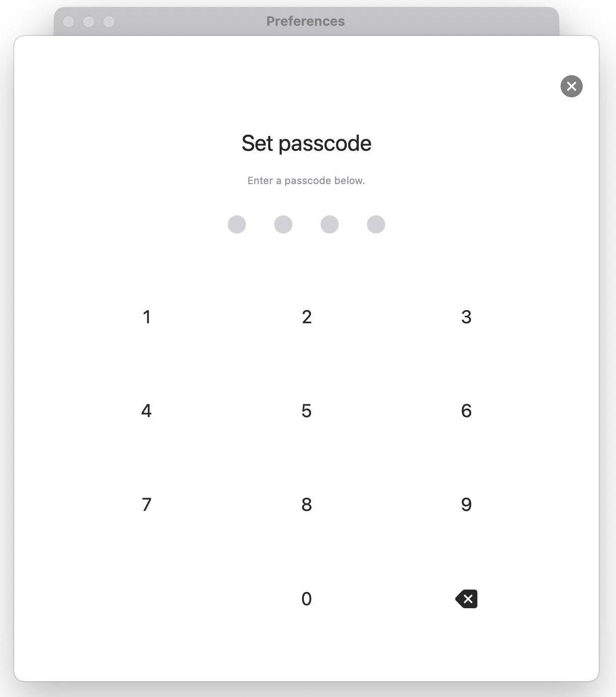Click the first passcode dot indicator
616x697 pixels.
[x=237, y=224]
